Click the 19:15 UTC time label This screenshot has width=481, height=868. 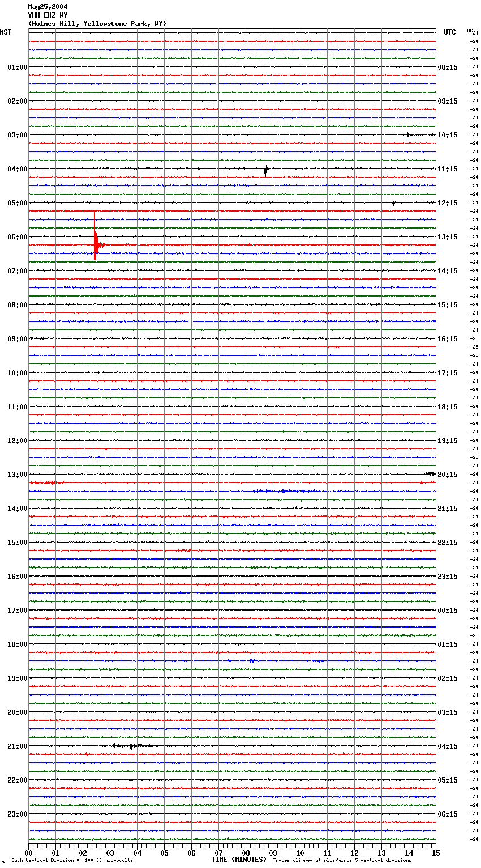coord(448,441)
